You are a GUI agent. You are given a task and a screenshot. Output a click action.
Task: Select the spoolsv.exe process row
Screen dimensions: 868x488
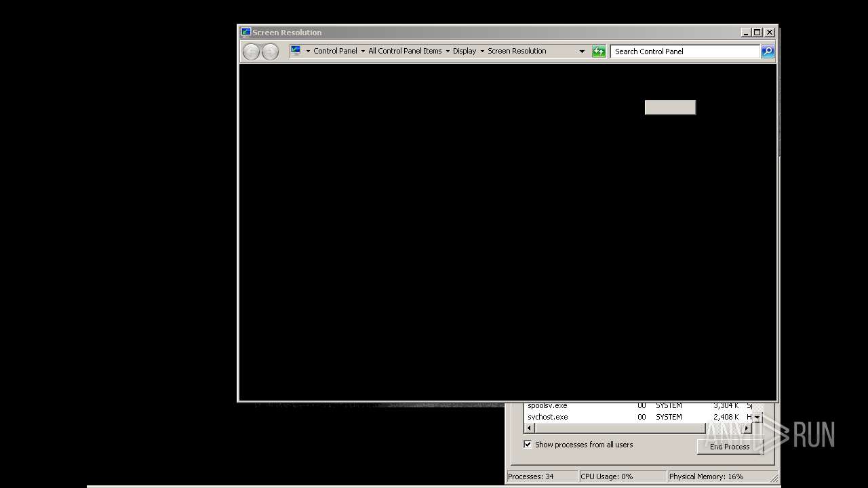(637, 405)
